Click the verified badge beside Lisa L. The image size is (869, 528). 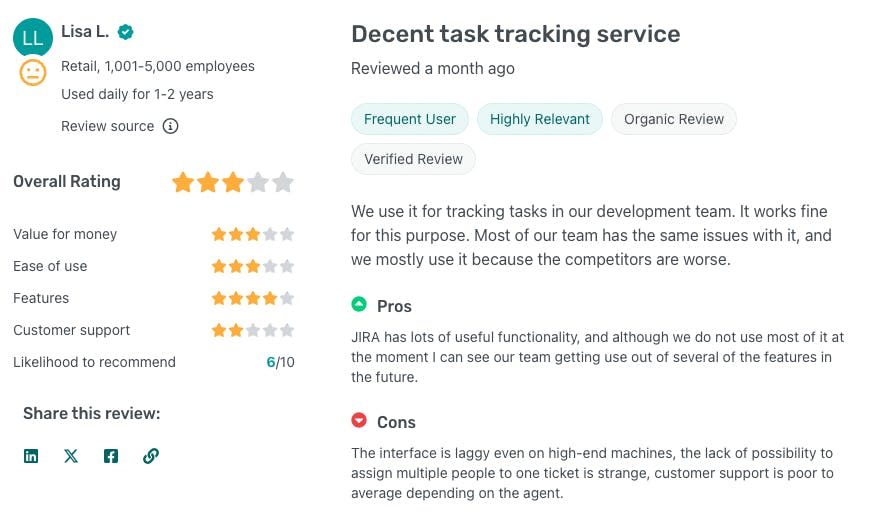coord(125,32)
